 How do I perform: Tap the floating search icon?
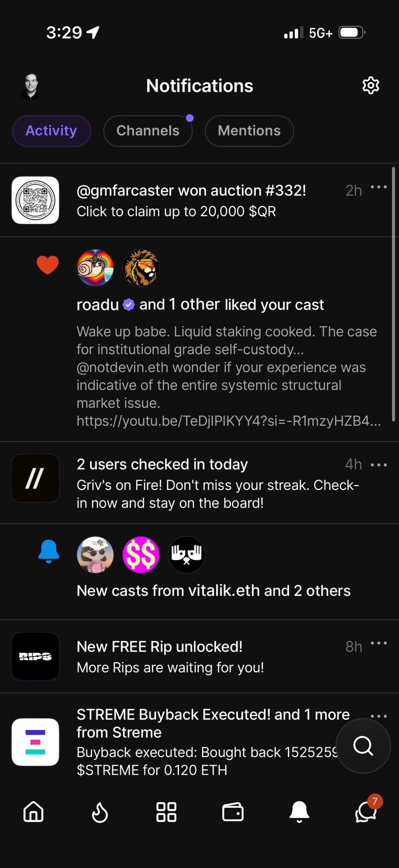coord(363,746)
